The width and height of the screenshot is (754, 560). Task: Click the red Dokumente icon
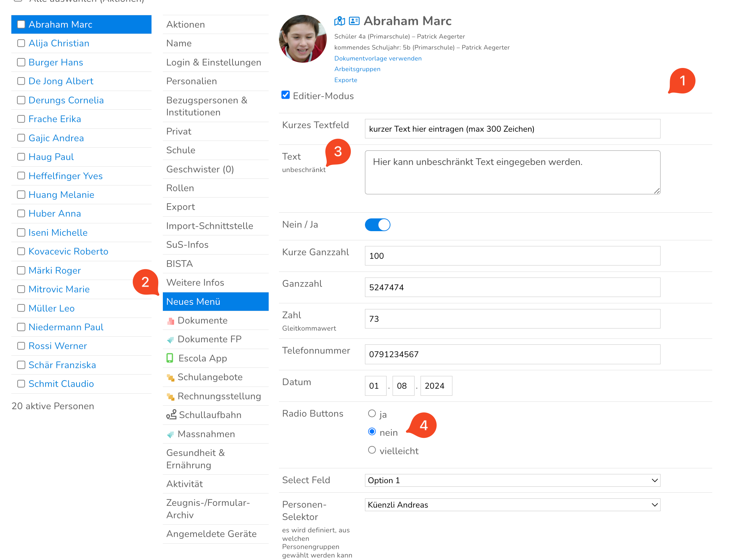pos(171,321)
